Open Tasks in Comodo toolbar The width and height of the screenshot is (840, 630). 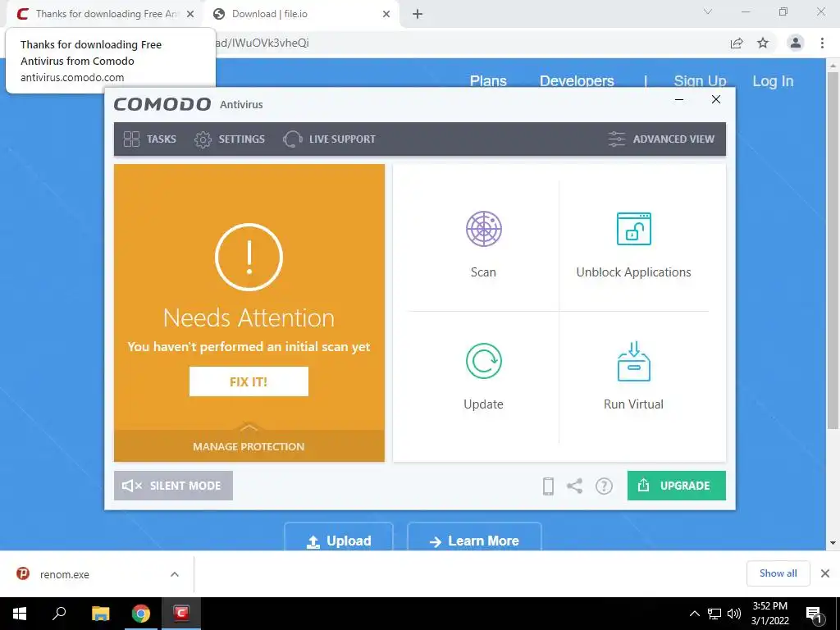coord(149,139)
